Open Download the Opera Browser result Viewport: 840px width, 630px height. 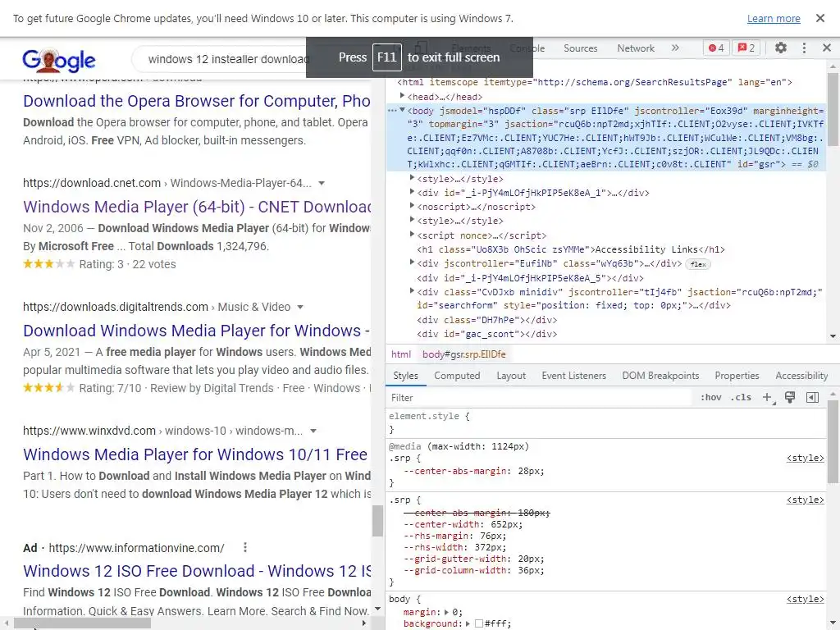coord(197,101)
